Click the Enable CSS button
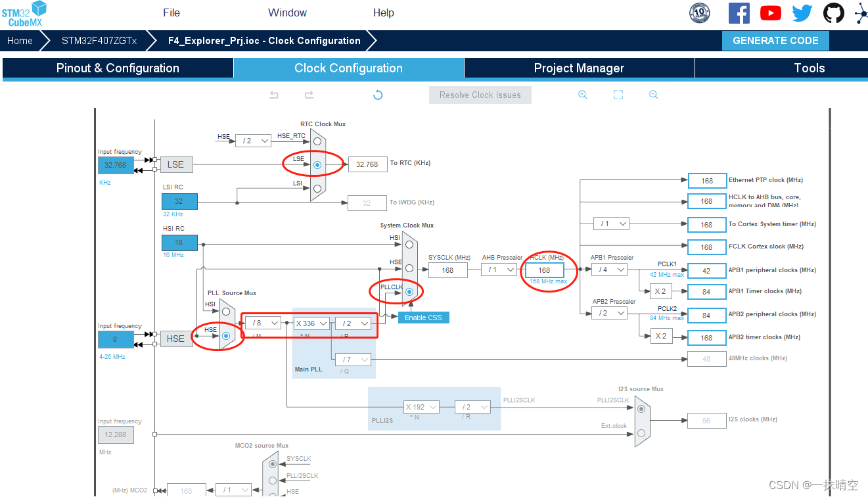This screenshot has width=868, height=497. coord(423,318)
